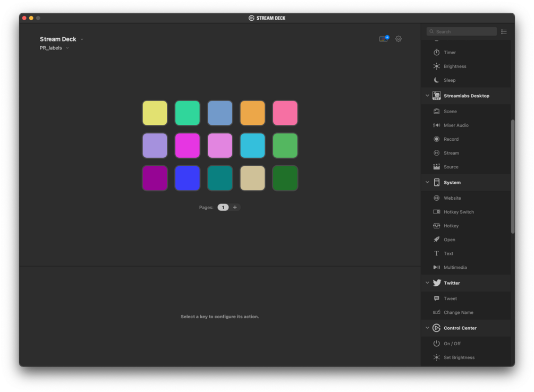Select the On / Off power icon
Image resolution: width=534 pixels, height=392 pixels.
pos(436,343)
